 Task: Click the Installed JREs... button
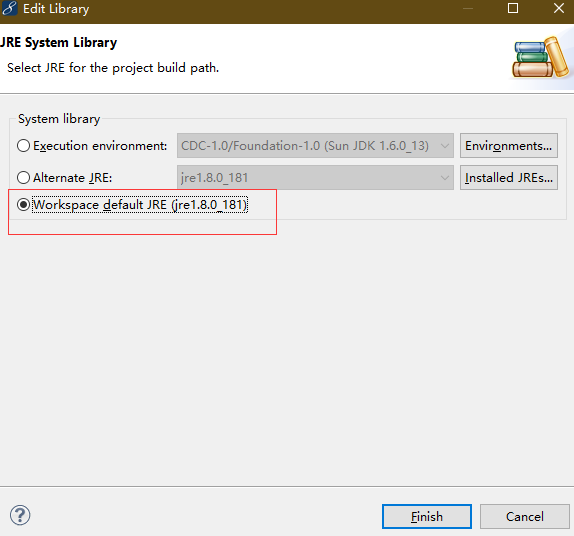[509, 178]
